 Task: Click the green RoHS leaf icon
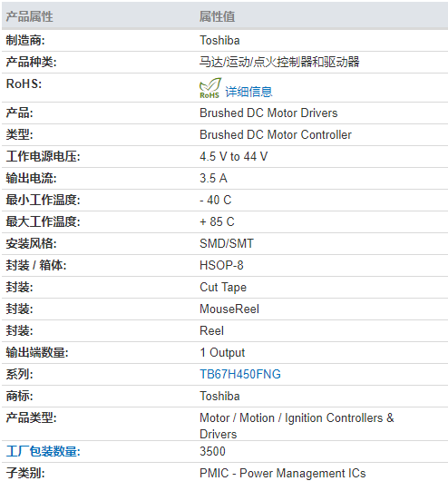[x=210, y=88]
